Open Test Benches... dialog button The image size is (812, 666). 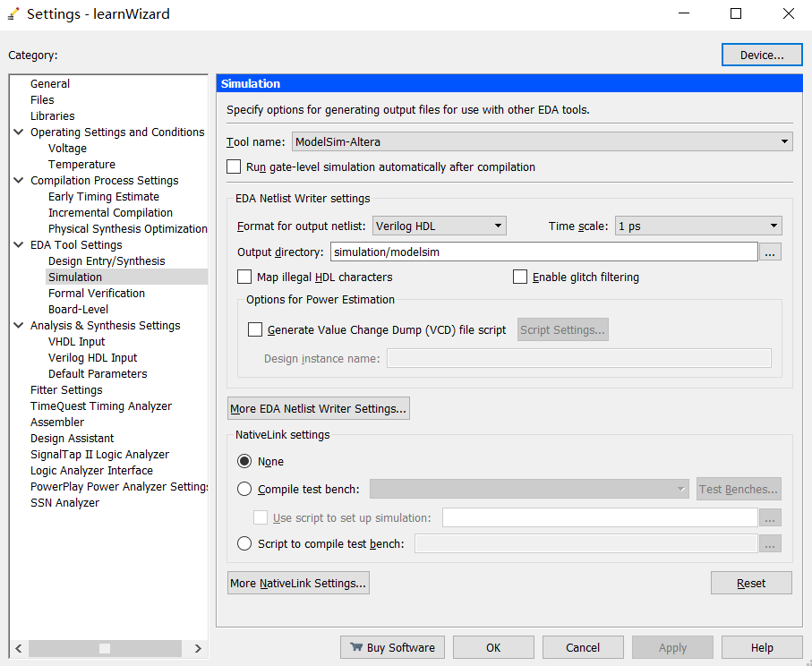(x=739, y=489)
